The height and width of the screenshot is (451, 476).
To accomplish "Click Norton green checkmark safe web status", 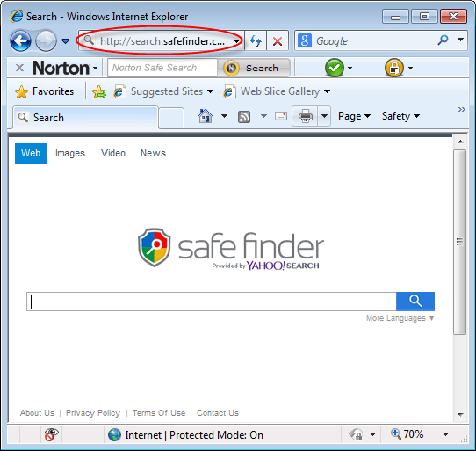I will [335, 68].
